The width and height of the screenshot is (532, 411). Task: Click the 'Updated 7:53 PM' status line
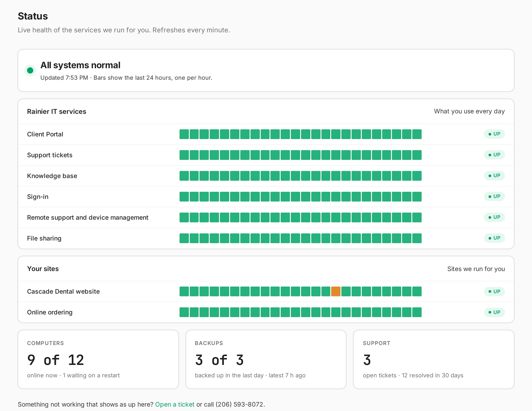(126, 78)
